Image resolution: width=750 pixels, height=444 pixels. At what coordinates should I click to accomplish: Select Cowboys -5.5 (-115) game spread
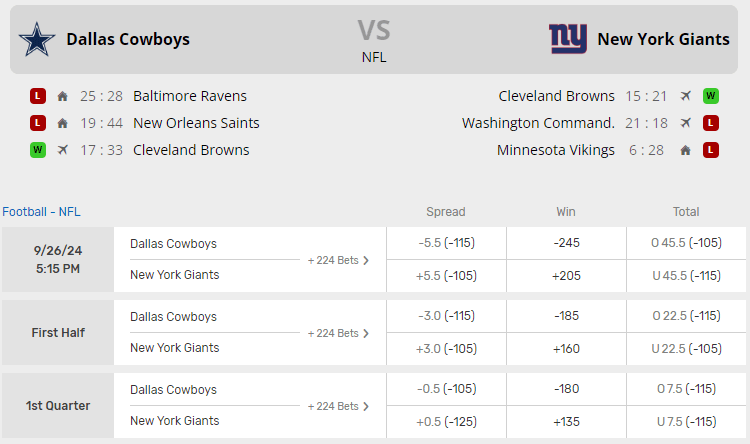[x=446, y=243]
